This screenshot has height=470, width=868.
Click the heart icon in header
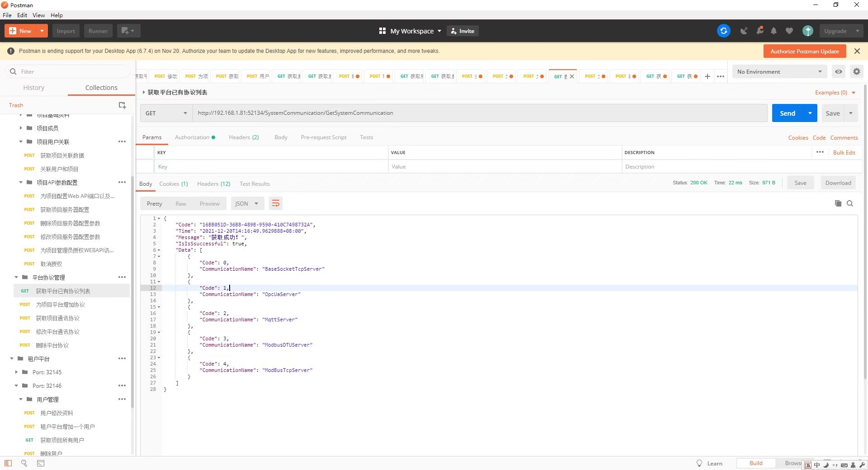pyautogui.click(x=789, y=31)
